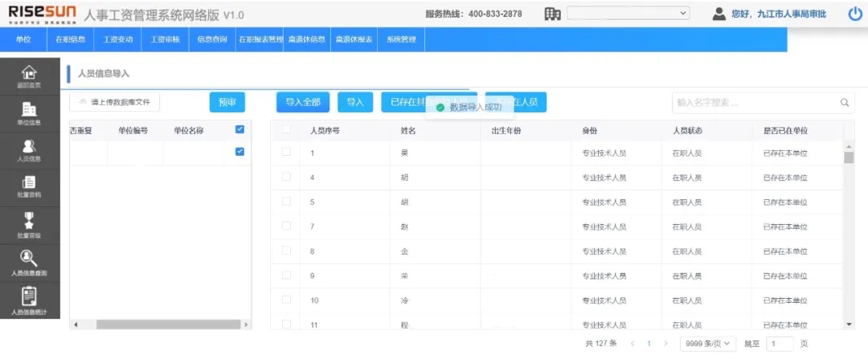
Task: Click the 导入全部 button
Action: coord(302,102)
